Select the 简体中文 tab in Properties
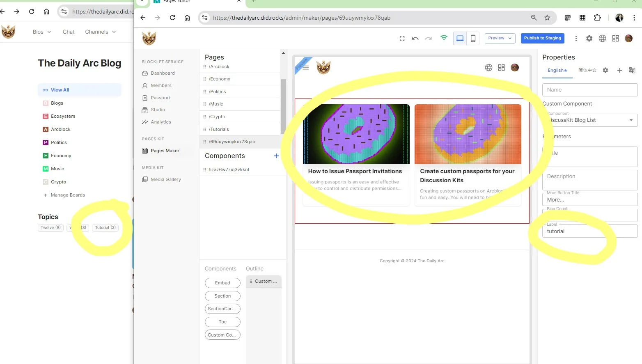The image size is (642, 364). pos(587,71)
